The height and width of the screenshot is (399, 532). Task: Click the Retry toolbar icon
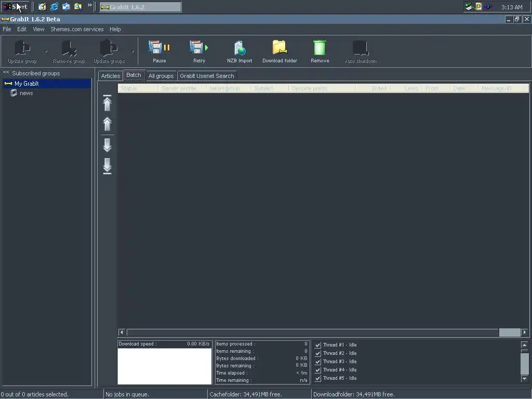tap(199, 48)
